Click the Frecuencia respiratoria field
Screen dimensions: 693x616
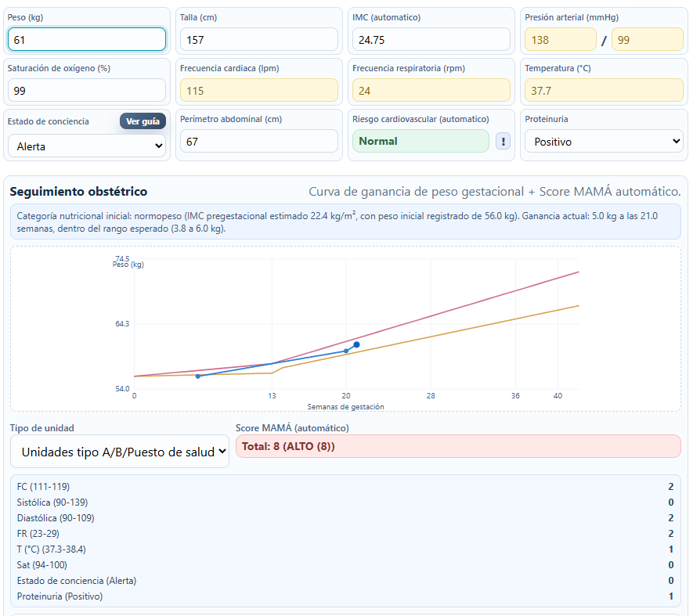click(431, 91)
